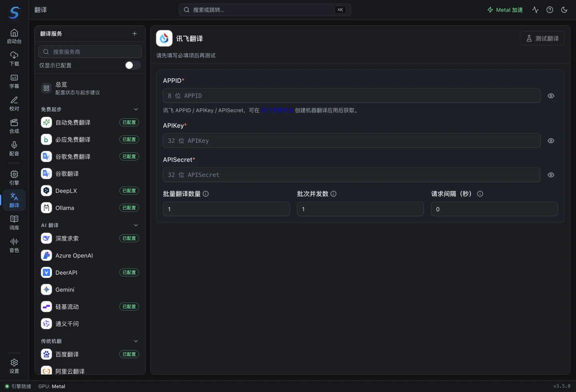Show info for 请求间隔（秒）
Image resolution: width=576 pixels, height=392 pixels.
coord(480,194)
